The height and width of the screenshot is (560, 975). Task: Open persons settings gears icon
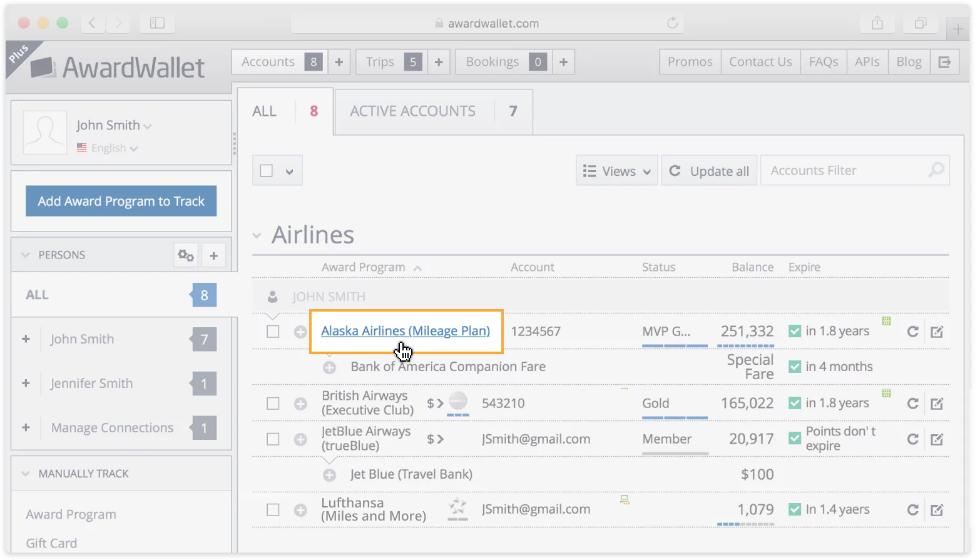click(186, 255)
